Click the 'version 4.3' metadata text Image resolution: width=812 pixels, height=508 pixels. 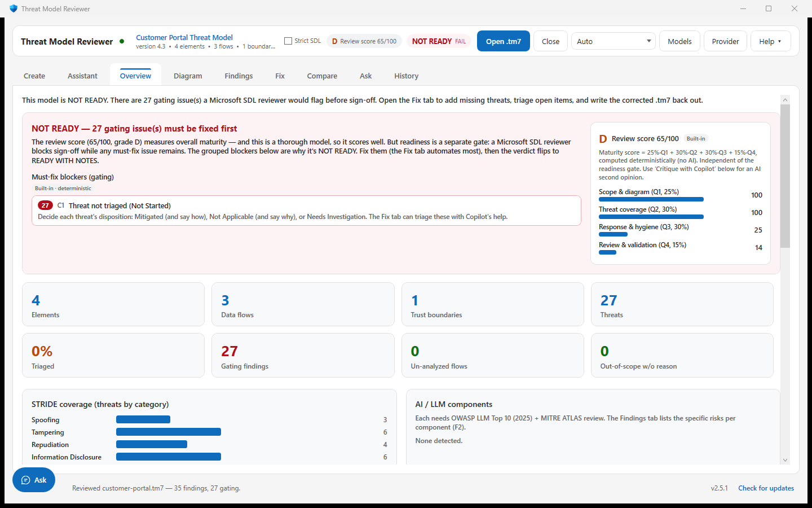(151, 46)
